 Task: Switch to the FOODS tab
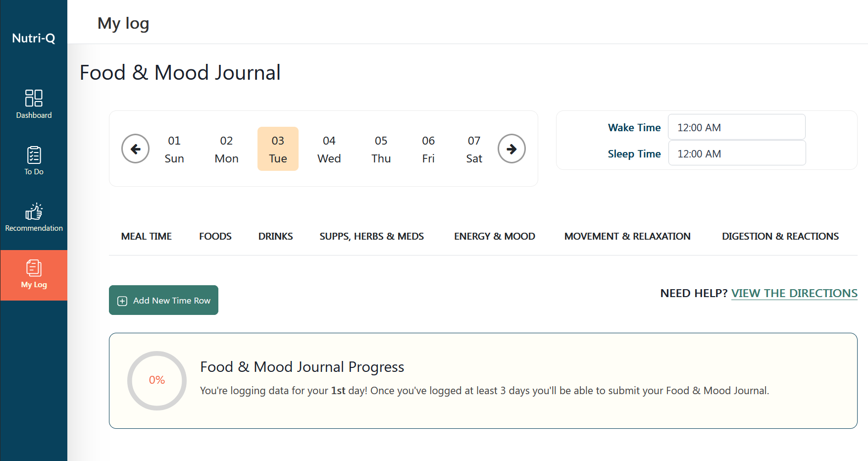point(215,236)
